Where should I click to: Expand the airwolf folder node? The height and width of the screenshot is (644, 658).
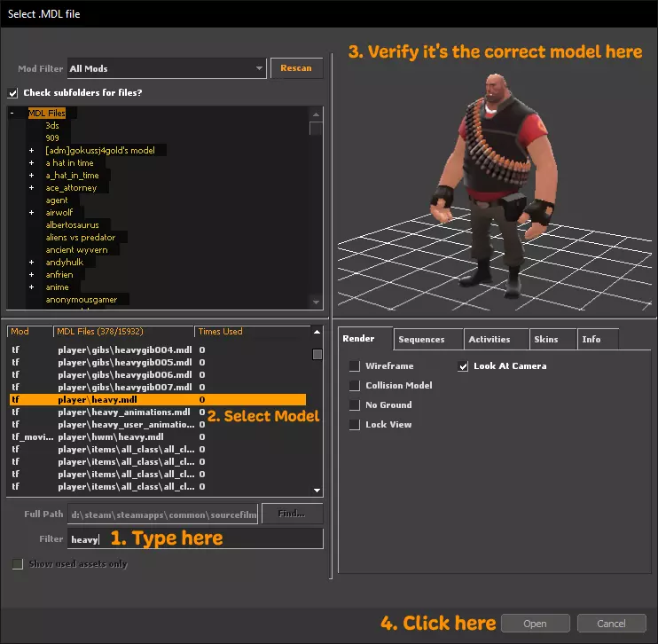pos(31,213)
